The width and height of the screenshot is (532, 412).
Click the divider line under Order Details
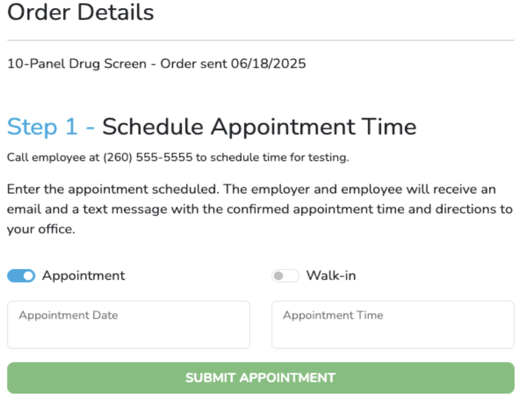tap(261, 41)
